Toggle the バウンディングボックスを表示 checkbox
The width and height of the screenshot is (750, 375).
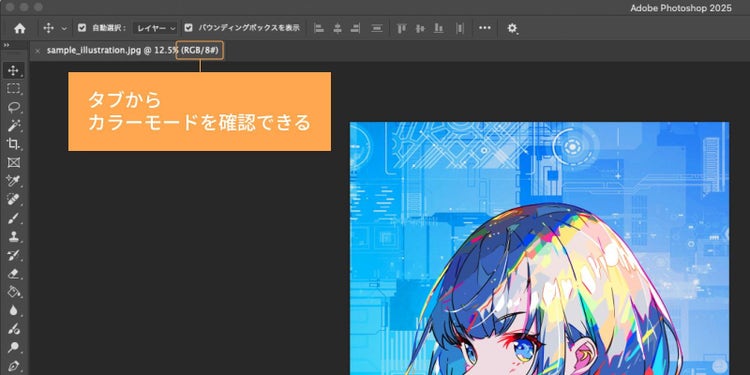point(189,28)
